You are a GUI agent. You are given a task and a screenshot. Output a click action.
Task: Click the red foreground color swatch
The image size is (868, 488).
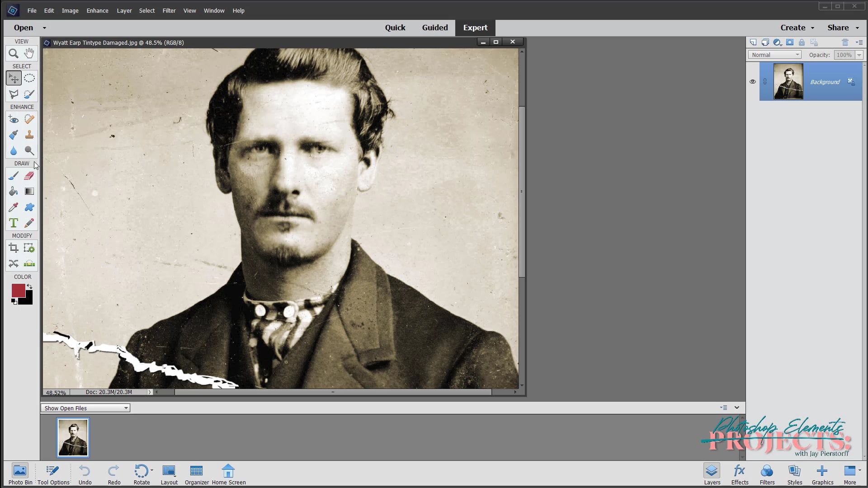tap(19, 291)
